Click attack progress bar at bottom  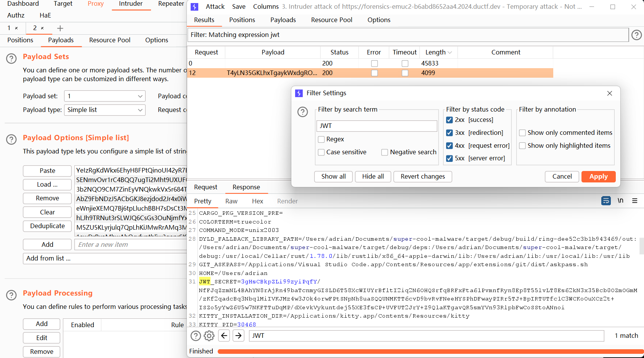point(430,352)
